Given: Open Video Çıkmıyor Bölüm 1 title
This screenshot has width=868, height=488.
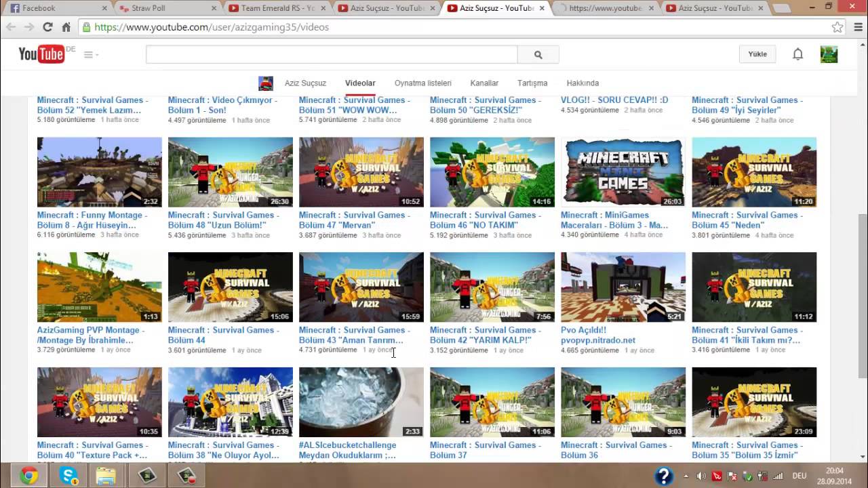Looking at the screenshot, I should [x=223, y=105].
